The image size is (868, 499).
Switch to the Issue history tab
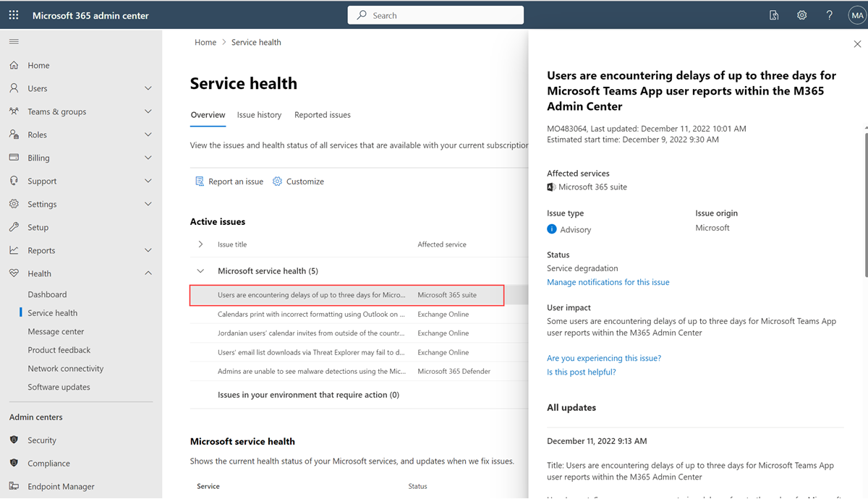click(x=259, y=115)
